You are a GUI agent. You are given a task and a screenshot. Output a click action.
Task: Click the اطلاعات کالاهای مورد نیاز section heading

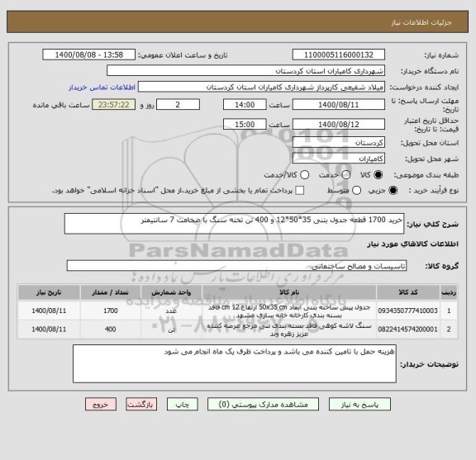click(412, 244)
